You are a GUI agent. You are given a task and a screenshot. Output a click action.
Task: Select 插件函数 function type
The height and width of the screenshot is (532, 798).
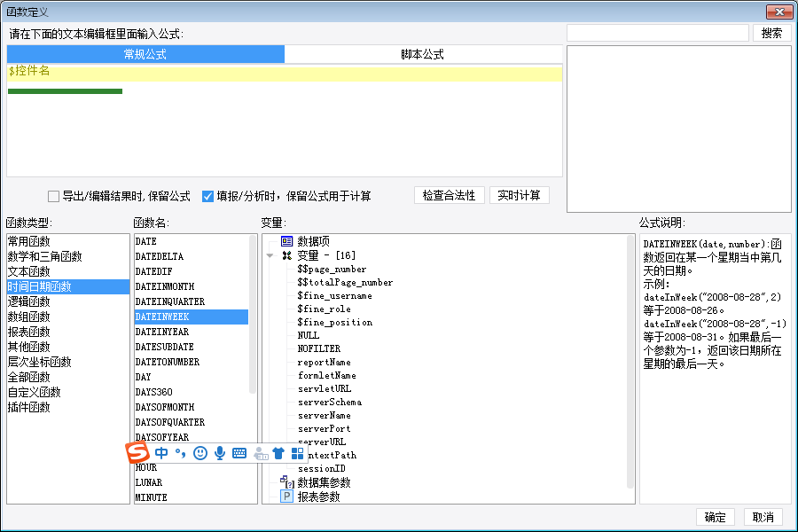pos(67,407)
